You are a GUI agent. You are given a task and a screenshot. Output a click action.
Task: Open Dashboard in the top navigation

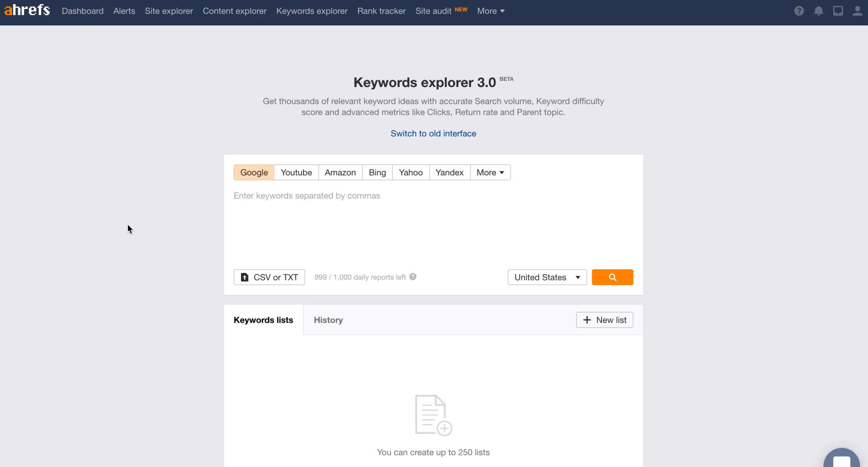(x=82, y=11)
